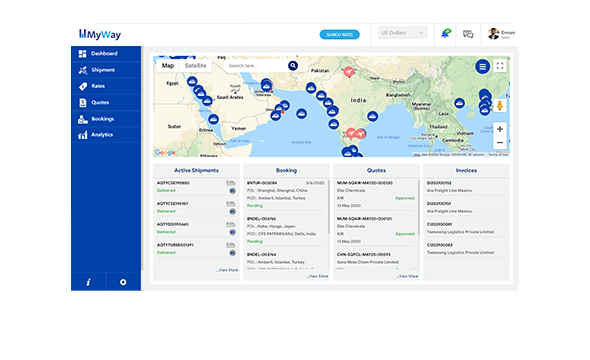Zoom out on the map

(500, 143)
